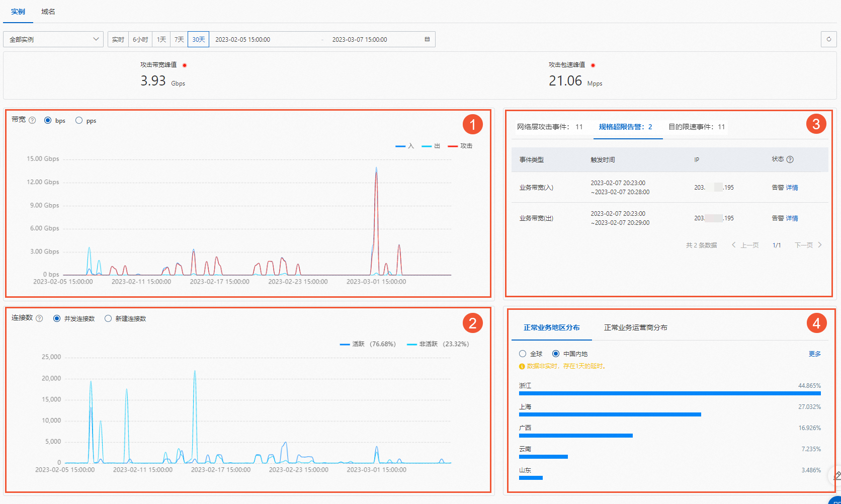Switch to the domain name tab
Viewport: 841px width, 504px height.
pos(48,12)
